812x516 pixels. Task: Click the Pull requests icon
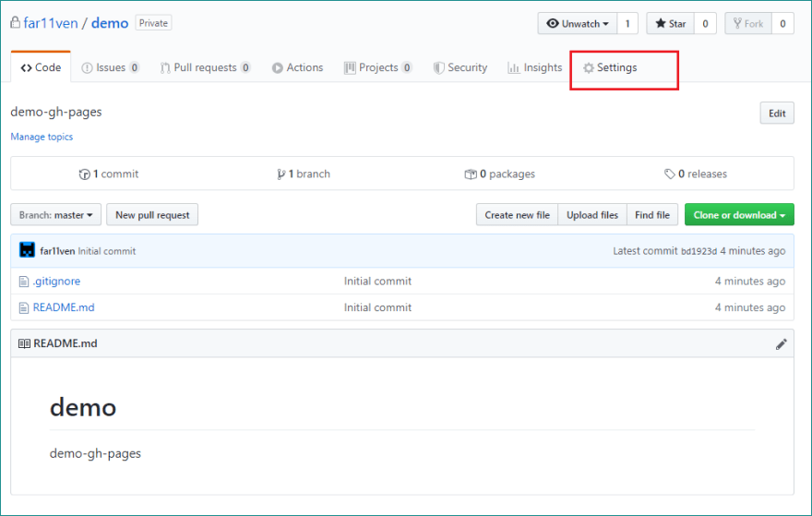coord(165,68)
